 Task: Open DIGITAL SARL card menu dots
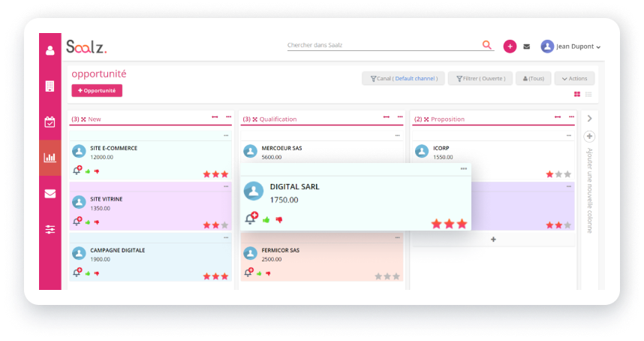pos(464,169)
